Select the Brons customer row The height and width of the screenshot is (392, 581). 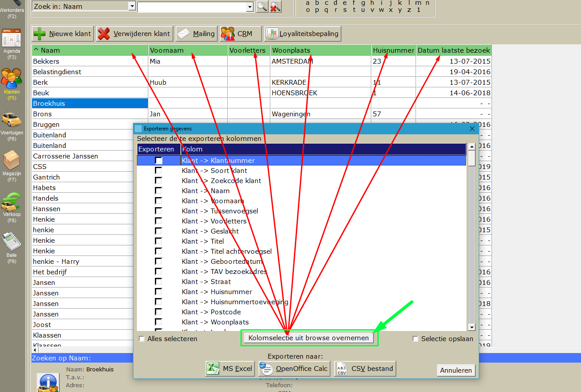tap(262, 114)
